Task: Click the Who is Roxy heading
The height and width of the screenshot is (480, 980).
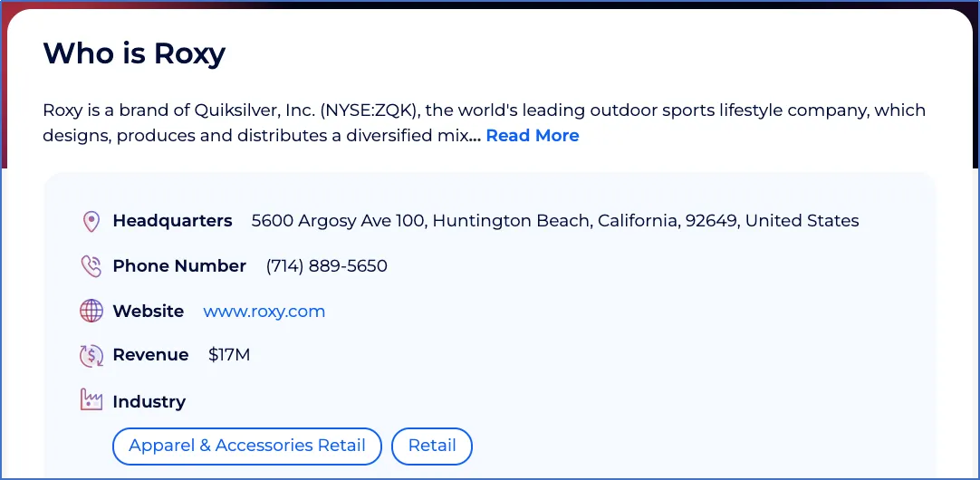Action: (134, 53)
